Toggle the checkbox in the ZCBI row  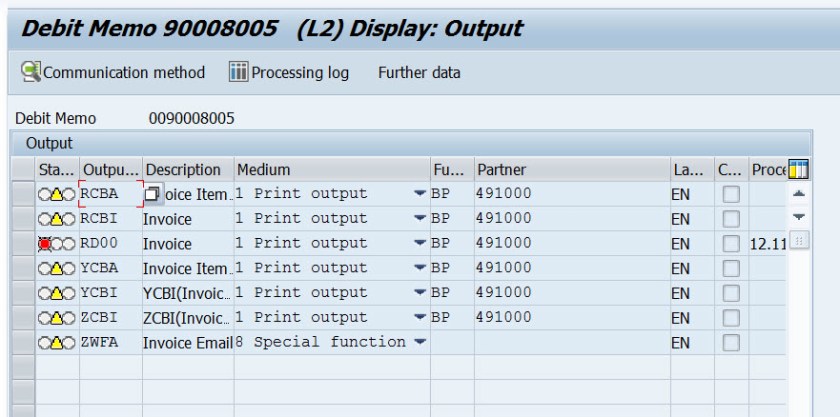point(731,318)
